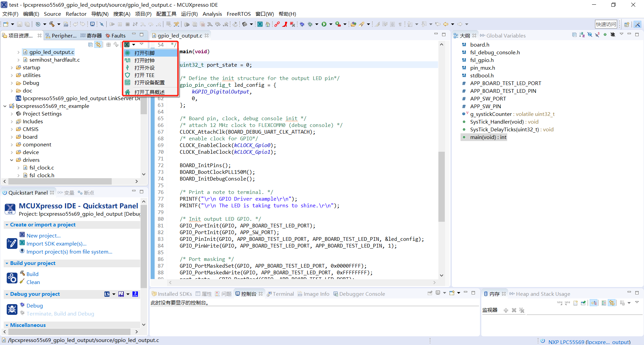Click the J-Link debug probe icon

tap(135, 294)
